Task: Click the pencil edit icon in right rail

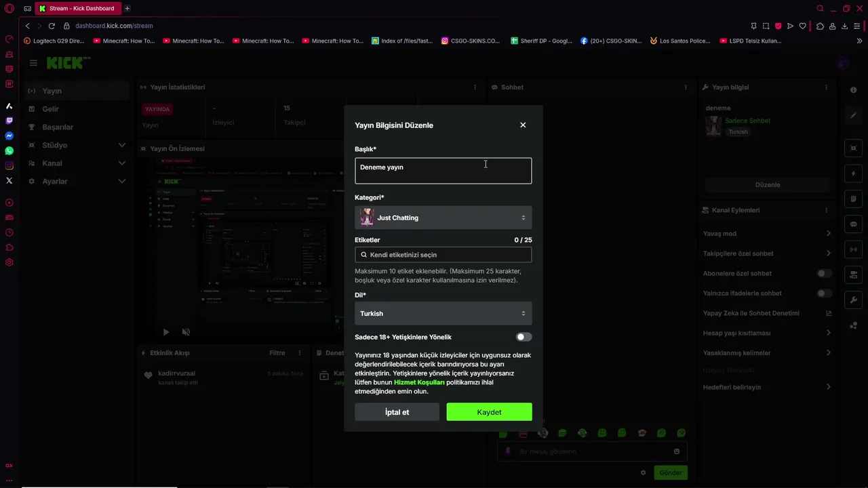Action: coord(854,115)
